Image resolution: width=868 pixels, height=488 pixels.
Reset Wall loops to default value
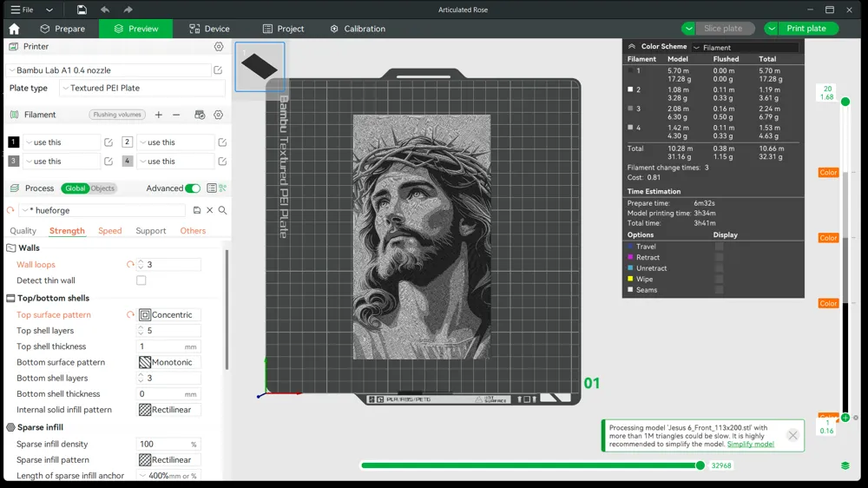click(130, 265)
